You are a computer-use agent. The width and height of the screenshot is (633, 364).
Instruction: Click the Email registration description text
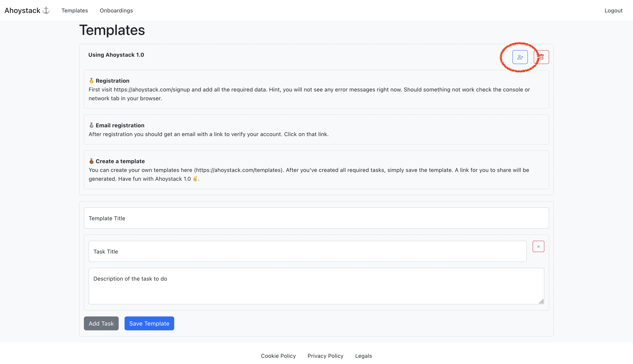pos(208,134)
